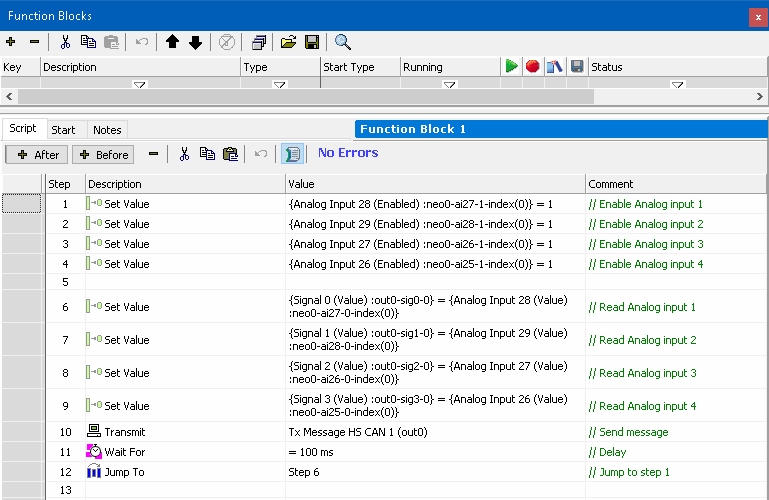Click the magnifying glass search icon
This screenshot has height=500, width=769.
click(343, 42)
